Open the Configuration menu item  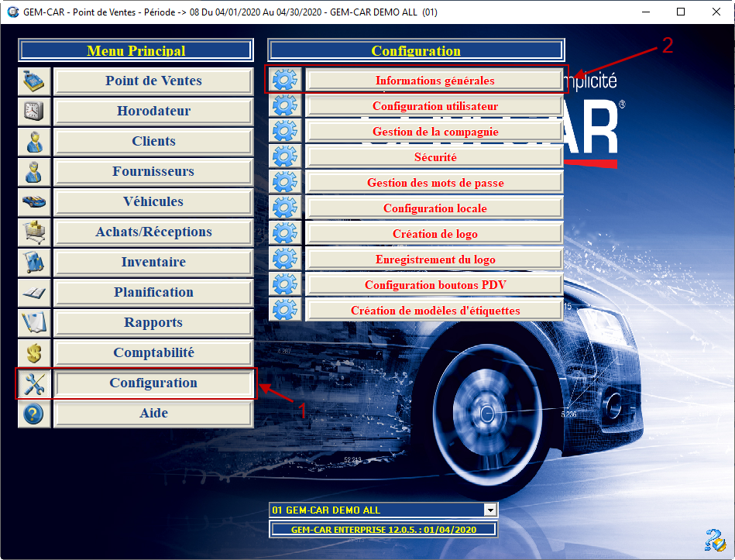[153, 383]
